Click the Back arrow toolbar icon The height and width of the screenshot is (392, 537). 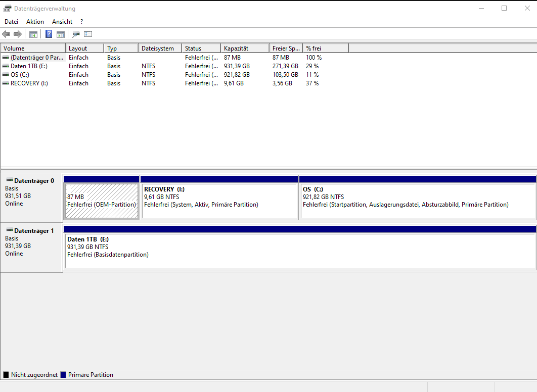tap(6, 34)
